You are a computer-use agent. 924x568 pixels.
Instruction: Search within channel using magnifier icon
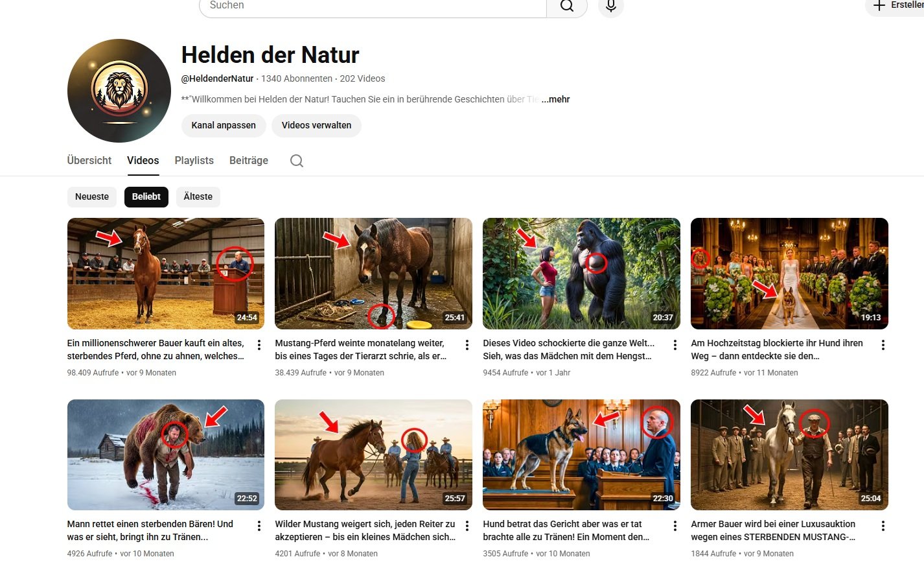[297, 161]
